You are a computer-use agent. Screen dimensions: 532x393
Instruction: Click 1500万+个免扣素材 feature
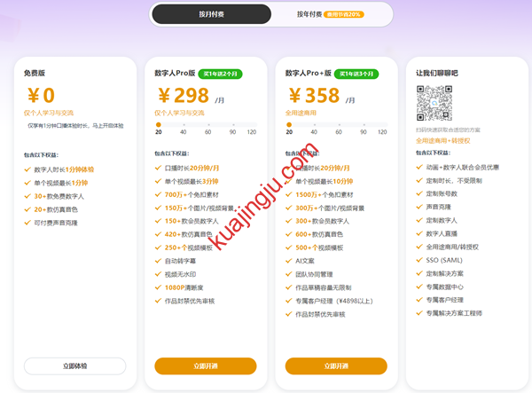[x=325, y=195]
